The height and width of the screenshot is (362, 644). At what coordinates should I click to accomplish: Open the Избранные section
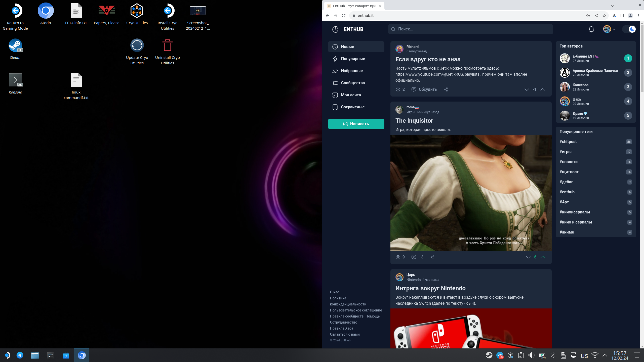356,71
